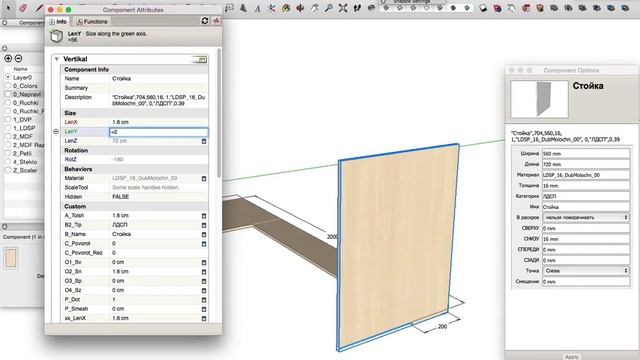Open details icon for O2_Sn row

[204, 272]
